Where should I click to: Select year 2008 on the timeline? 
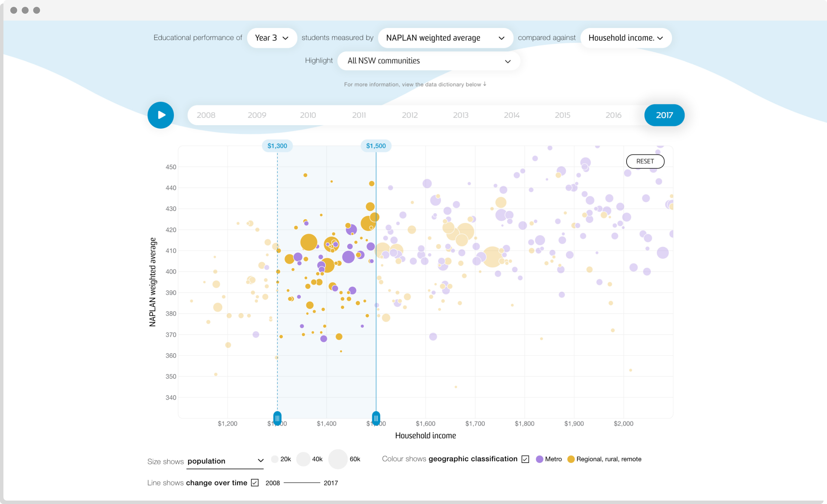pyautogui.click(x=206, y=115)
